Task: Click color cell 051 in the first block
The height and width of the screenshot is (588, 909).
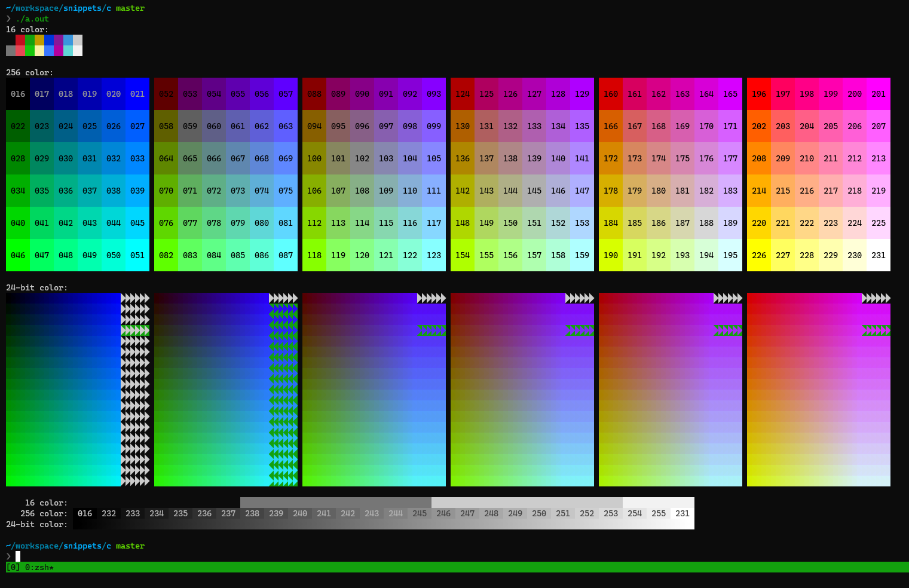Action: pyautogui.click(x=137, y=255)
